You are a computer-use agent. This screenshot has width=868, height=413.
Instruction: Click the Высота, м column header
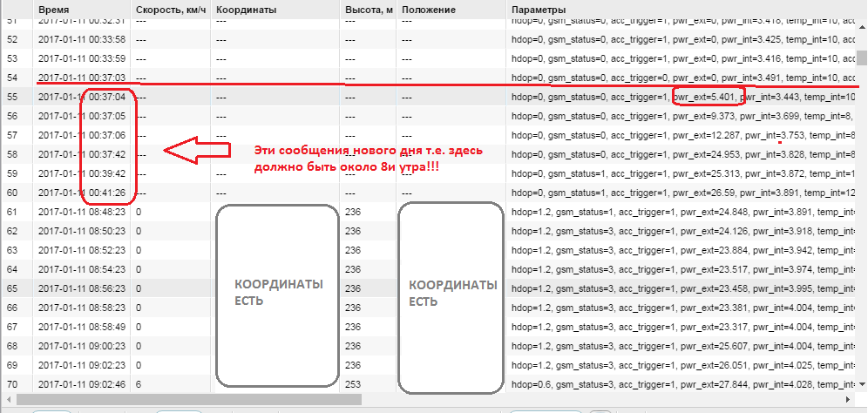coord(367,9)
